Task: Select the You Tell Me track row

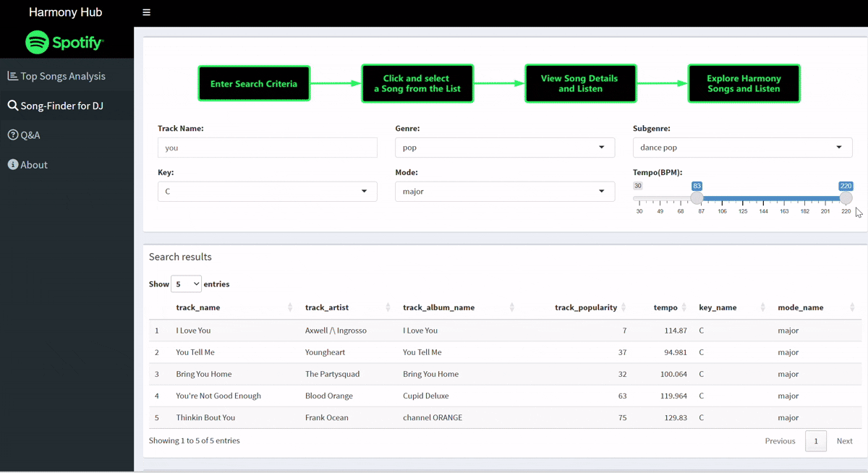Action: point(505,352)
